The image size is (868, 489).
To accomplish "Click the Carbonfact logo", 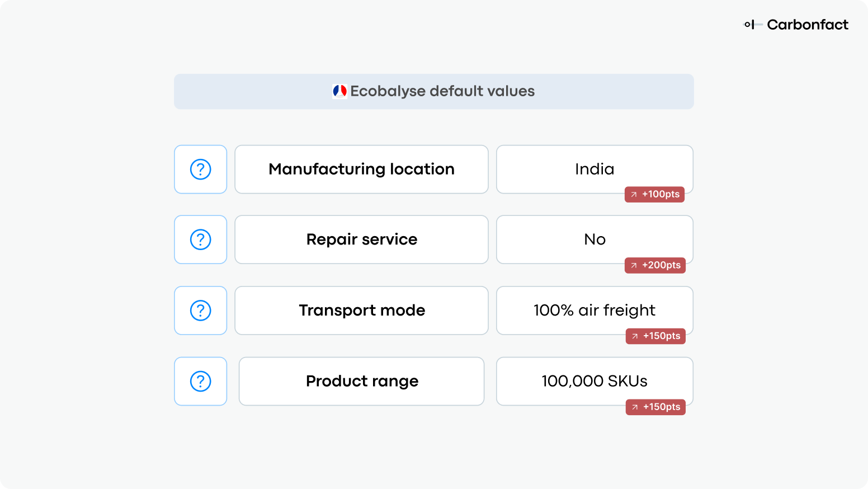I will pyautogui.click(x=796, y=25).
